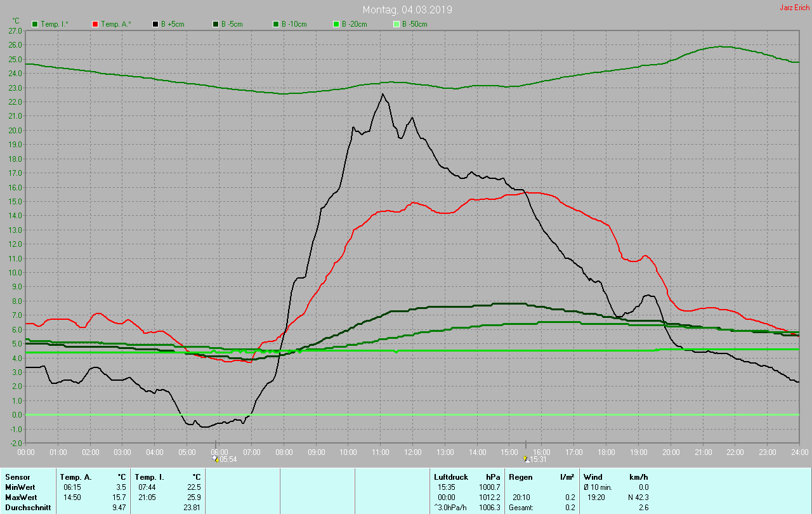Click the bright green B -20cm legend square
The height and width of the screenshot is (514, 812).
(x=336, y=24)
